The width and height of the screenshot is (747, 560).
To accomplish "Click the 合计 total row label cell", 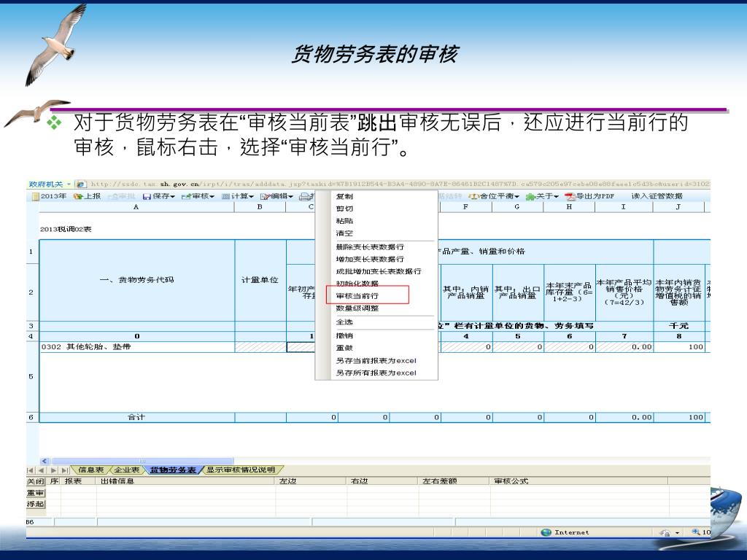I will click(x=136, y=417).
